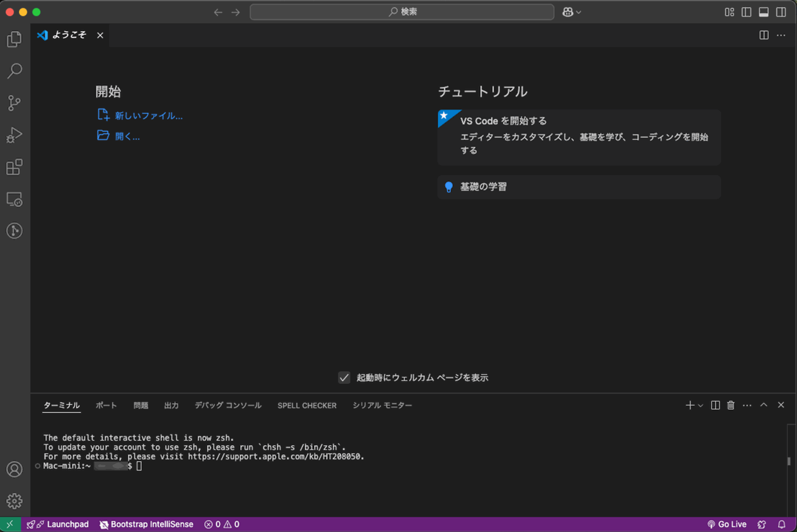Open the Git Graph icon in activity bar
The image size is (797, 532).
[14, 231]
